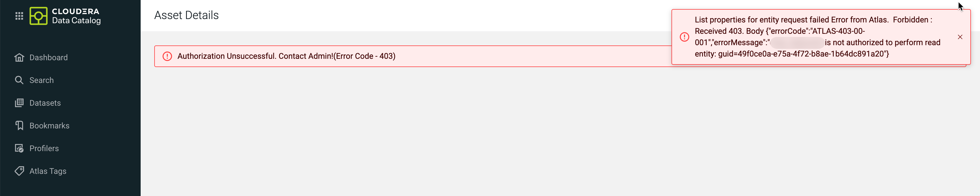This screenshot has width=980, height=196.
Task: Click the Authorization Unsuccessful banner text
Action: 286,56
